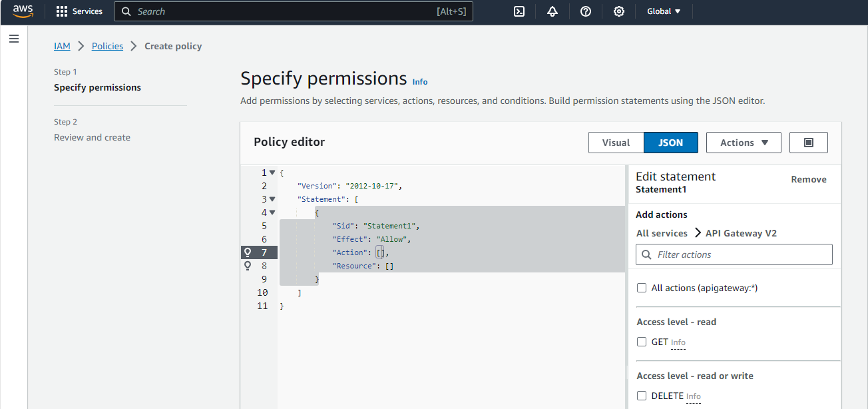Open the notifications bell
Screen dimensions: 868x409
[552, 11]
